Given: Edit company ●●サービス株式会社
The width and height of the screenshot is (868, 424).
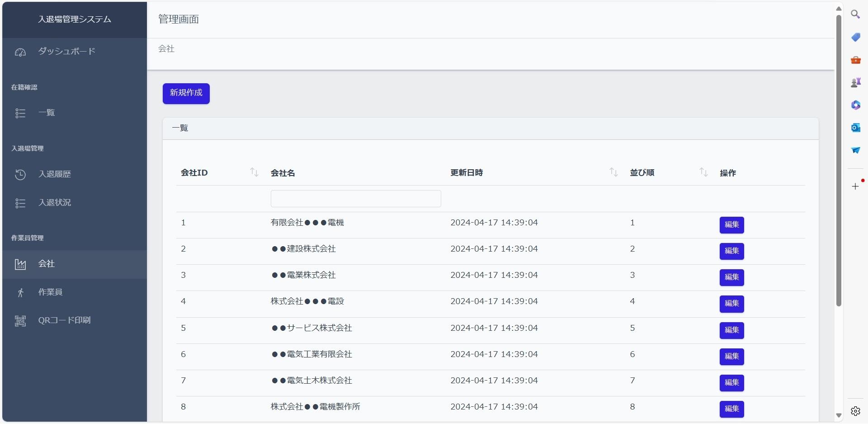Looking at the screenshot, I should point(731,330).
